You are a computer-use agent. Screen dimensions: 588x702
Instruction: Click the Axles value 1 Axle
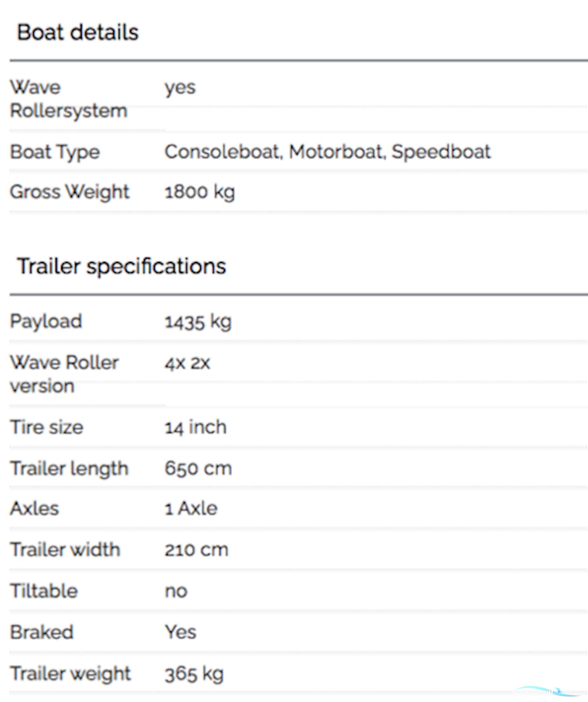[191, 509]
